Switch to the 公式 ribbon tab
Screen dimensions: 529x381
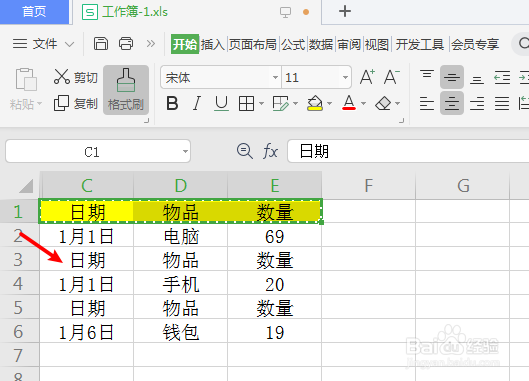(x=293, y=44)
